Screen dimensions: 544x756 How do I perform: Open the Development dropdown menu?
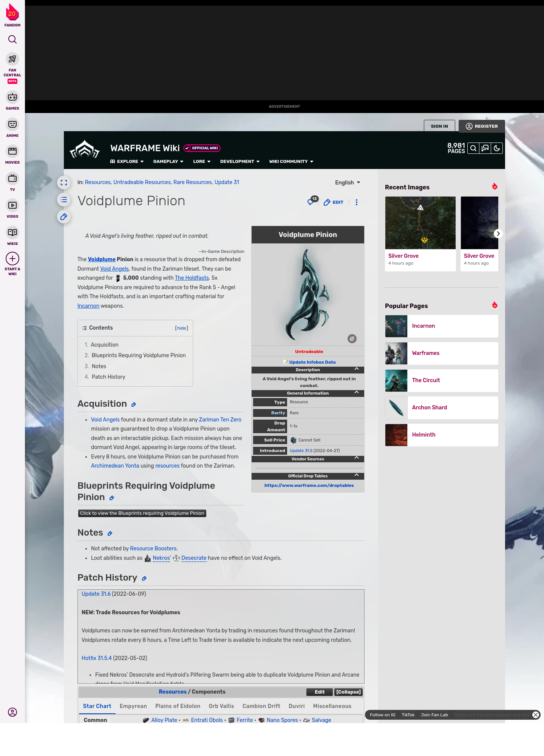(240, 161)
